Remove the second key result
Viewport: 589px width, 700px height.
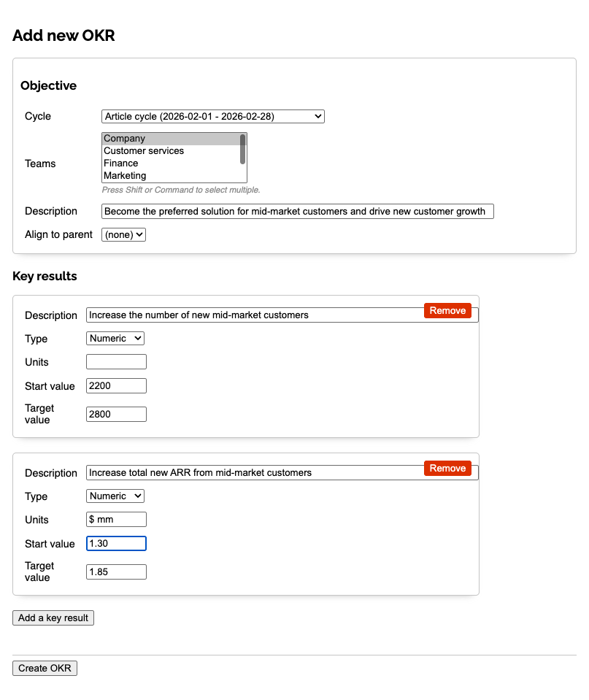tap(447, 468)
